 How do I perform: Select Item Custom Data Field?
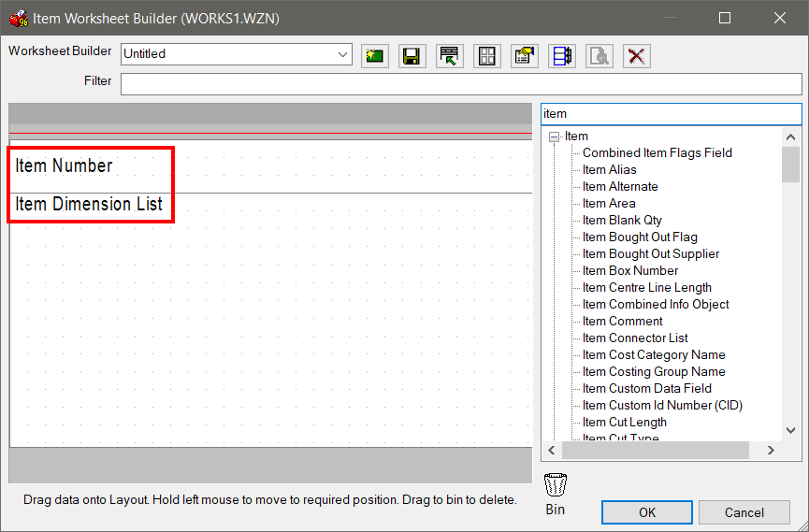coord(647,389)
